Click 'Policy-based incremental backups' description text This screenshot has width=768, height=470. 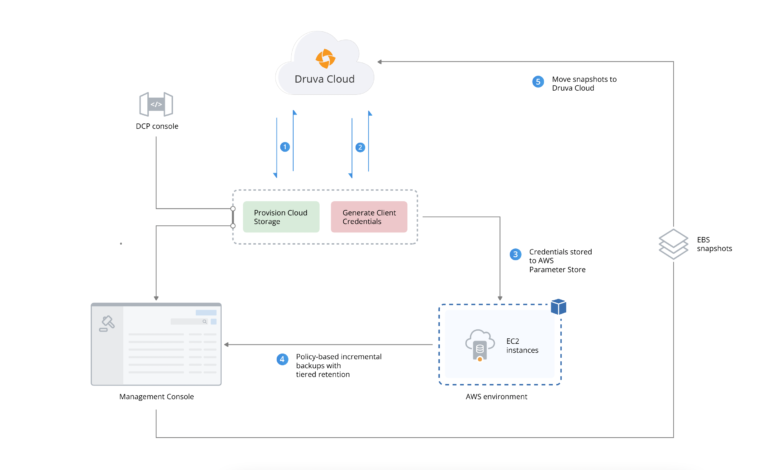pos(338,363)
